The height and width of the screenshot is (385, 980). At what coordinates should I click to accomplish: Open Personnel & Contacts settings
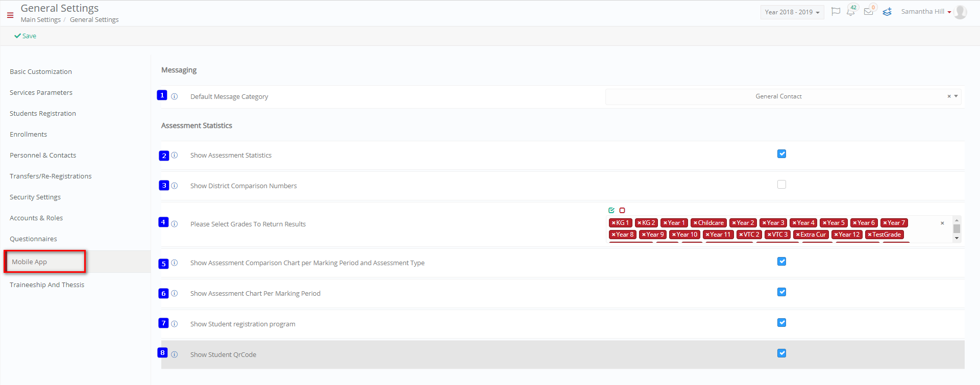click(43, 155)
